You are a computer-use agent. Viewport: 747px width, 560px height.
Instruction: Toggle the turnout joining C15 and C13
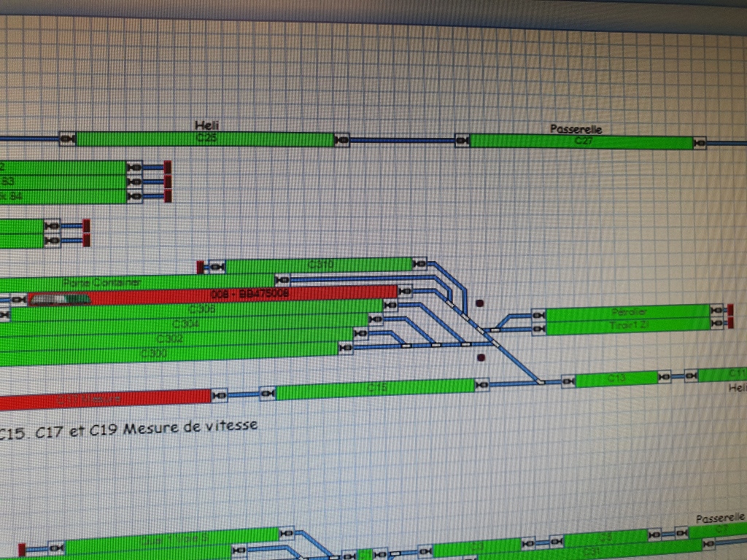540,381
